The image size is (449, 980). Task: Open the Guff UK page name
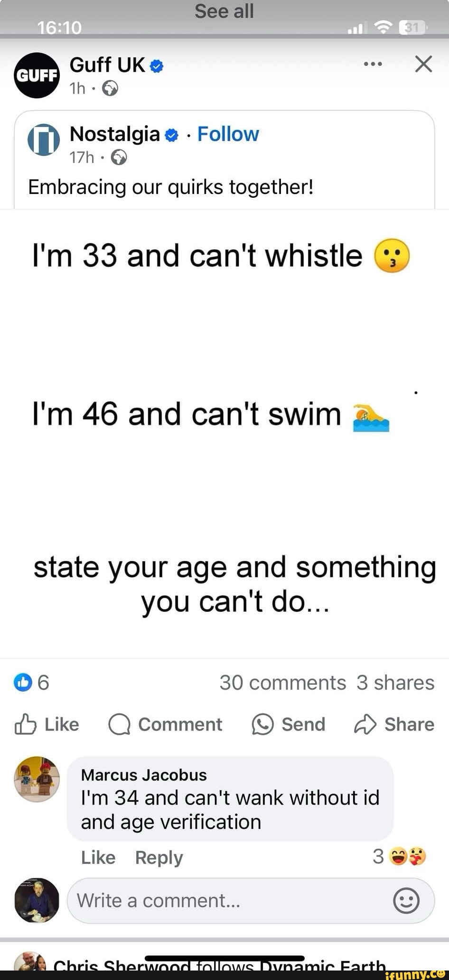click(x=107, y=65)
